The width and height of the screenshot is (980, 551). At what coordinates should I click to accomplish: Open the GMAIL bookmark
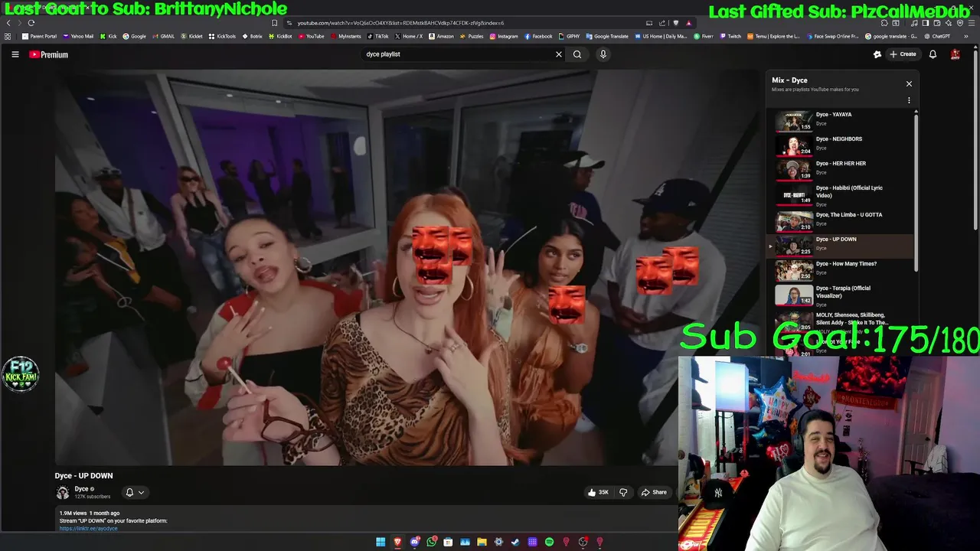click(163, 36)
